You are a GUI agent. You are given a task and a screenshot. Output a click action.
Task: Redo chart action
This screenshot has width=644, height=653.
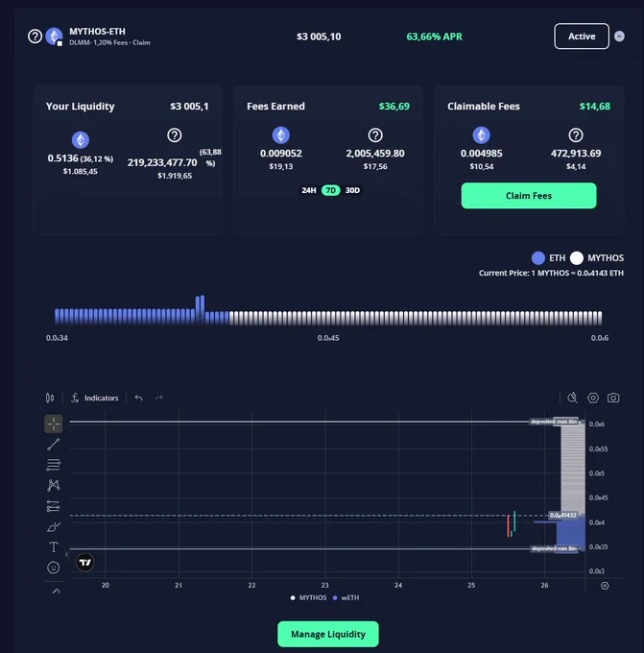(158, 399)
